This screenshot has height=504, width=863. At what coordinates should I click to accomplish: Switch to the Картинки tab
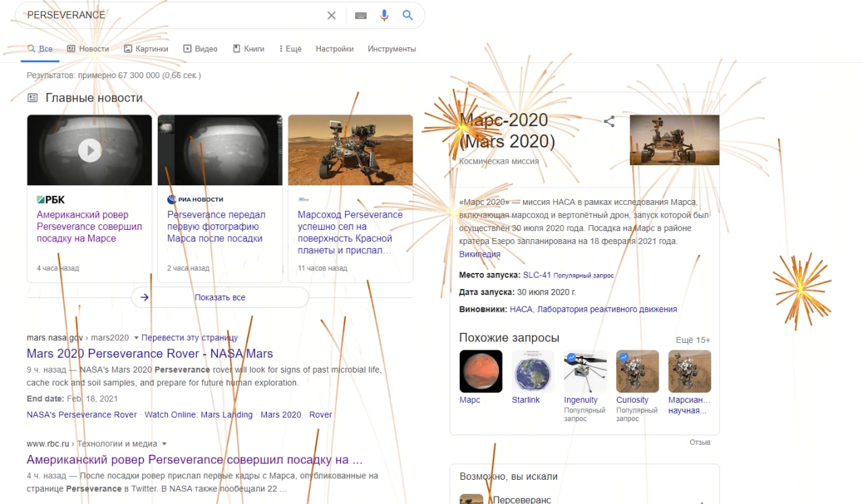[x=146, y=49]
